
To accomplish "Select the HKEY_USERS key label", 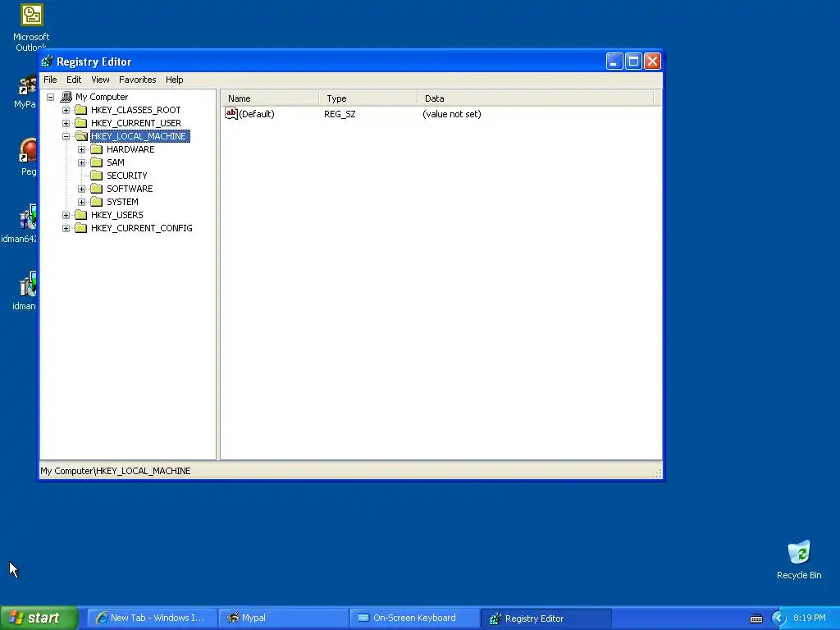I will click(x=116, y=215).
